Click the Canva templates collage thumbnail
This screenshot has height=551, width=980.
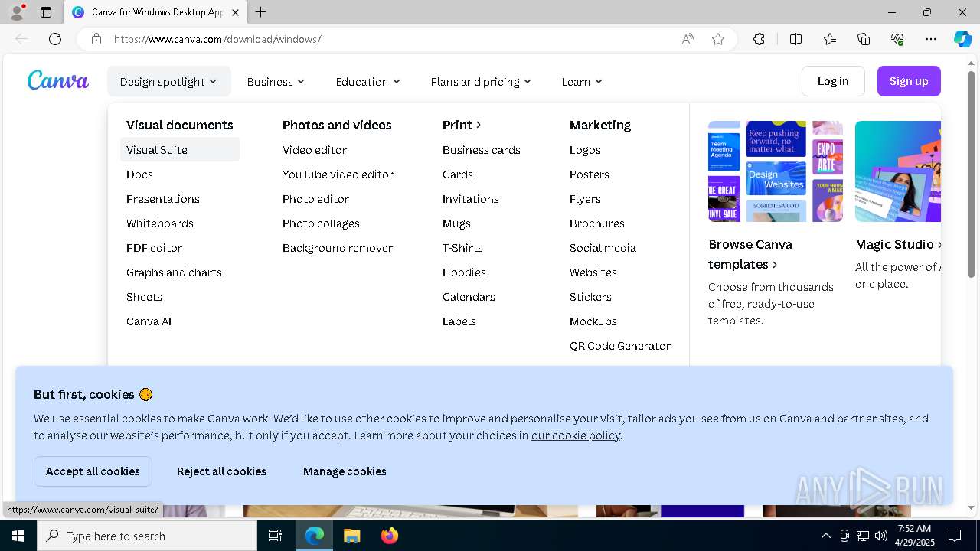coord(776,171)
